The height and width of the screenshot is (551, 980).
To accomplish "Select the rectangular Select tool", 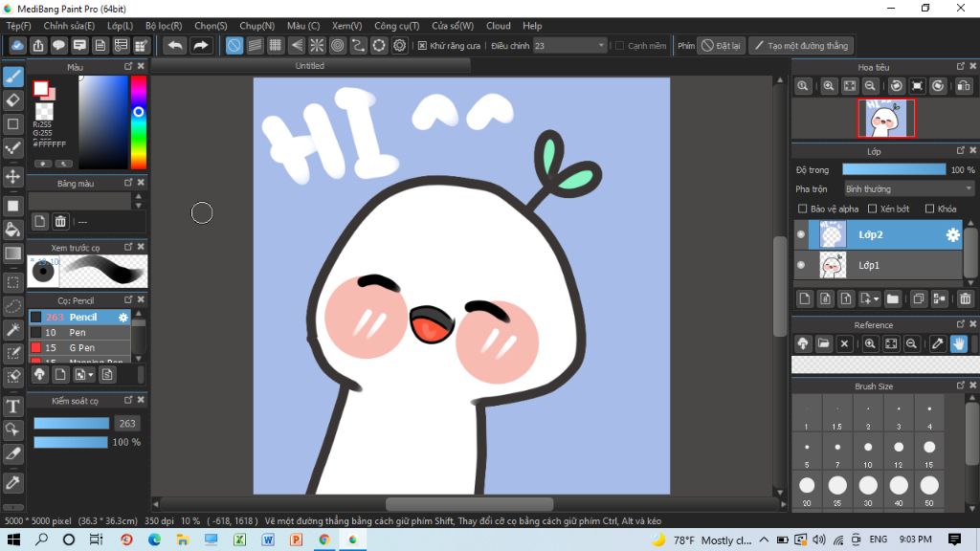I will (x=13, y=282).
